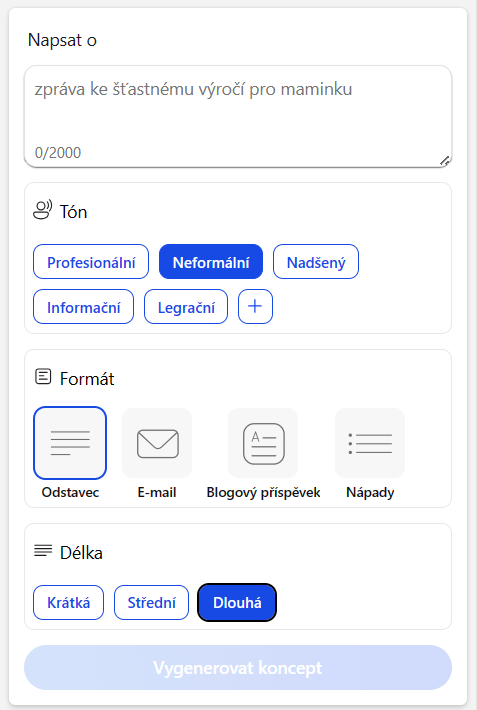Image resolution: width=477 pixels, height=710 pixels.
Task: Click the 0/2000 character counter
Action: (58, 153)
